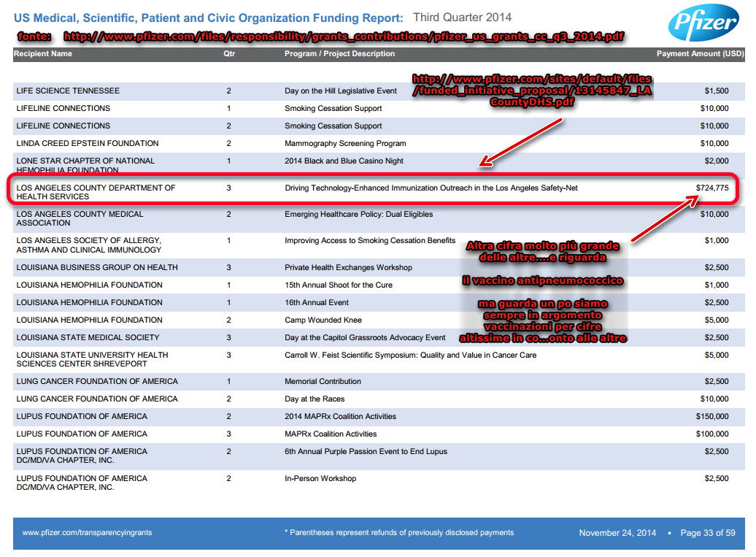Select LOUISIANA STATE UNIVERSITY HEALTH SCIENCES CENTER

coord(92,359)
